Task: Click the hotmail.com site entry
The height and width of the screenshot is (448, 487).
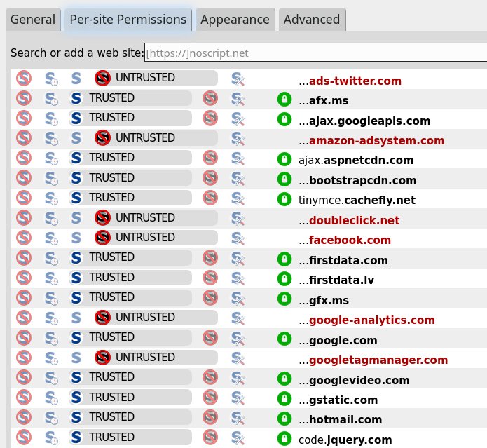Action: (x=340, y=420)
